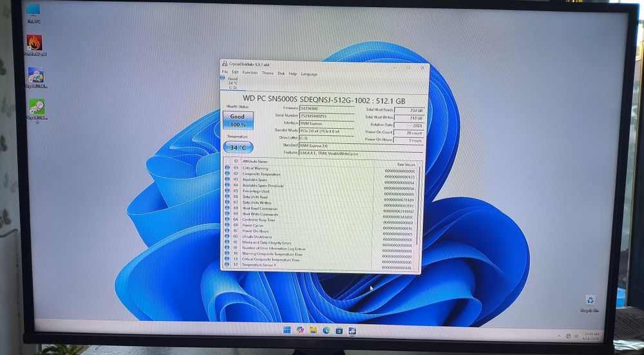The height and width of the screenshot is (355, 644).
Task: Click status icon for Data Units Read row
Action: [227, 197]
